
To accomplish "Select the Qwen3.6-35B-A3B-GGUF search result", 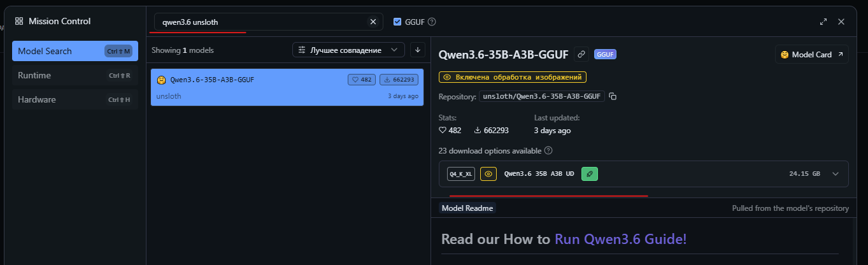I will pos(287,87).
